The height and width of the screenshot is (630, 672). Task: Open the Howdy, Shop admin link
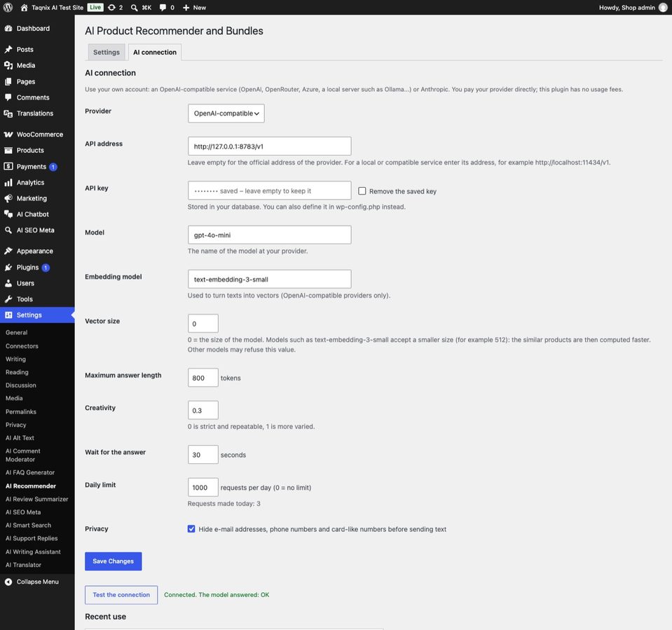pyautogui.click(x=626, y=7)
